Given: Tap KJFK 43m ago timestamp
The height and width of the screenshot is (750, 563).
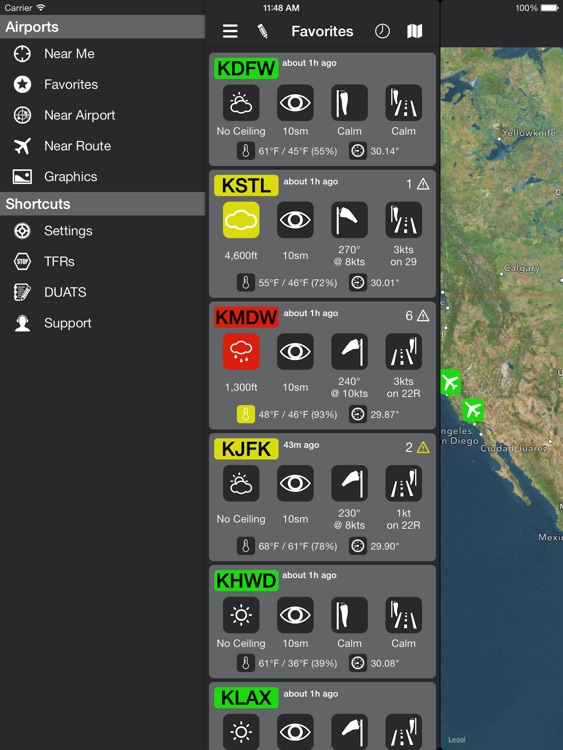Looking at the screenshot, I should coord(301,445).
